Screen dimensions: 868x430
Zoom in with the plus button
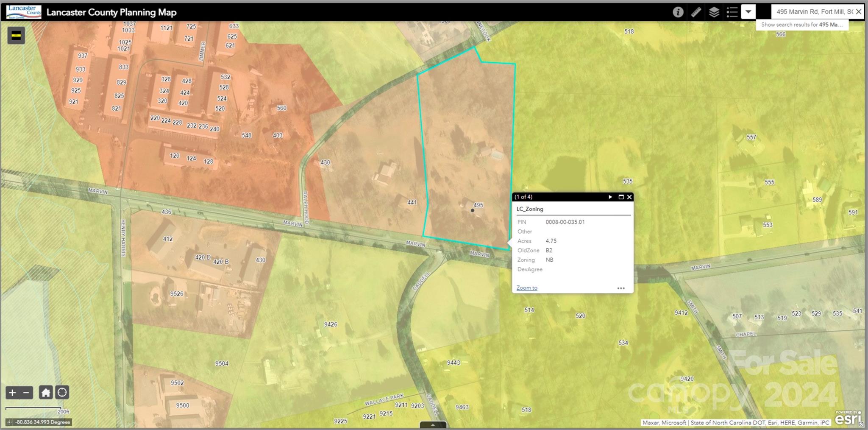click(x=12, y=393)
